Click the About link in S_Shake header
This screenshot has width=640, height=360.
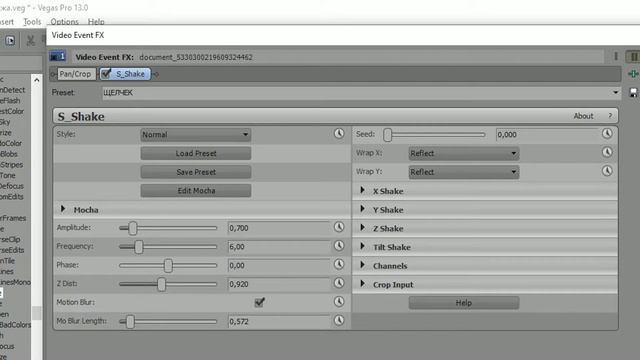click(583, 116)
